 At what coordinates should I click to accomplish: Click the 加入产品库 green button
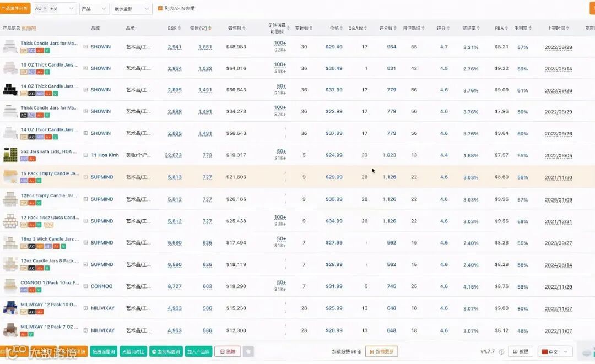coord(198,351)
